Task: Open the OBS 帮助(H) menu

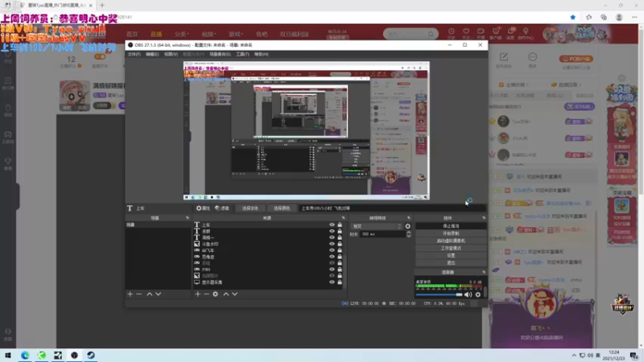Action: point(261,54)
